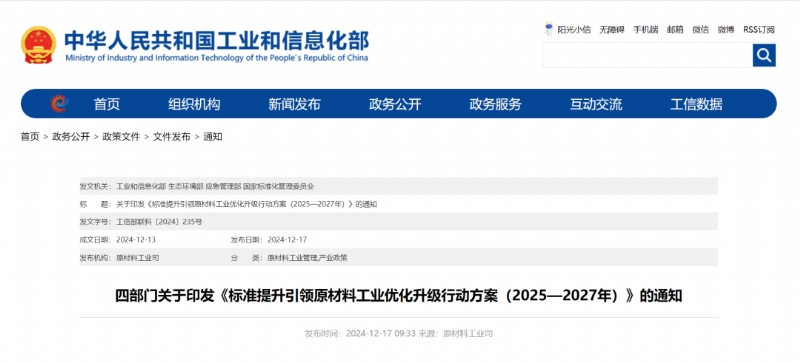Click 政策文件 in the breadcrumb

(121, 137)
